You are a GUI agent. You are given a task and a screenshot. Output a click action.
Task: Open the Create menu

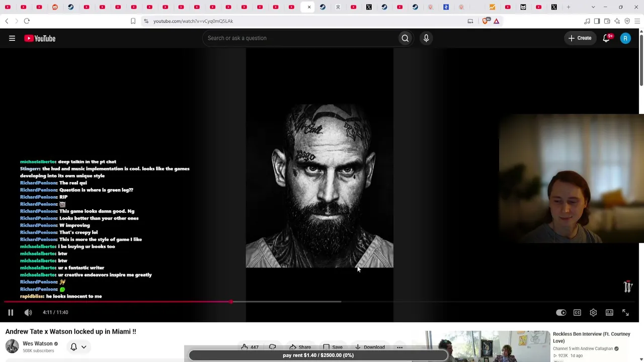coord(580,38)
